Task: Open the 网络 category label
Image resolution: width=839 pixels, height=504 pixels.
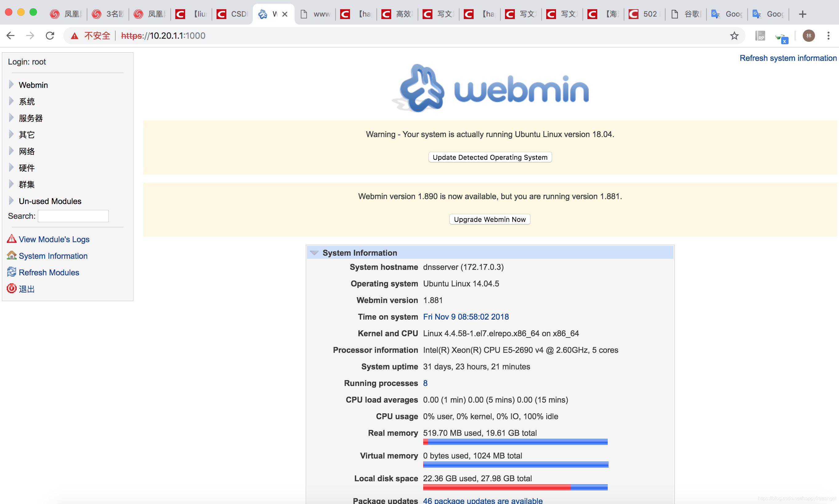Action: pyautogui.click(x=26, y=152)
